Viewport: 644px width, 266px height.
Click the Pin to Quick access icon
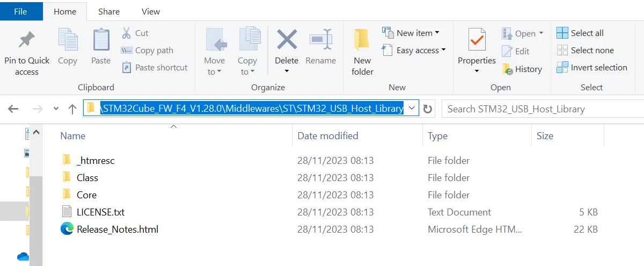coord(26,40)
